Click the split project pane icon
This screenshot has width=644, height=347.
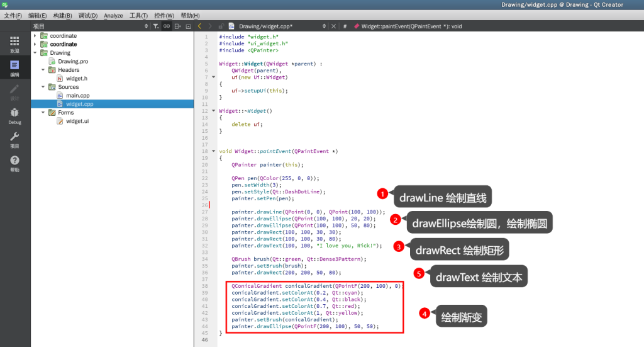tap(178, 26)
